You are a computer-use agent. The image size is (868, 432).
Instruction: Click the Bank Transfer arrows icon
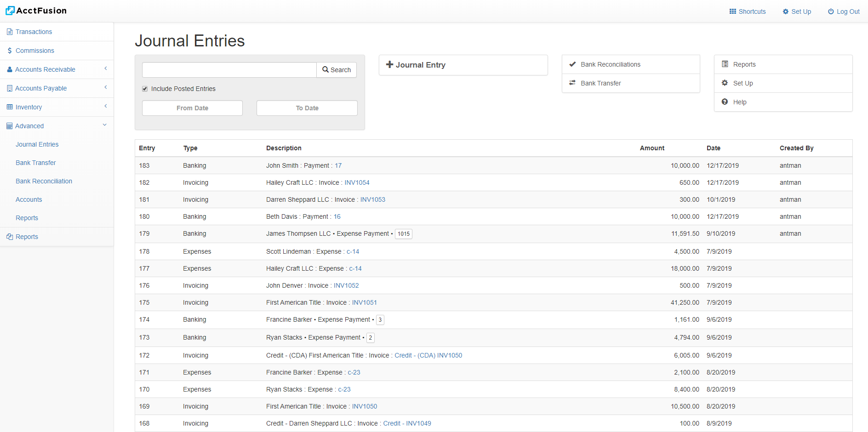point(572,83)
